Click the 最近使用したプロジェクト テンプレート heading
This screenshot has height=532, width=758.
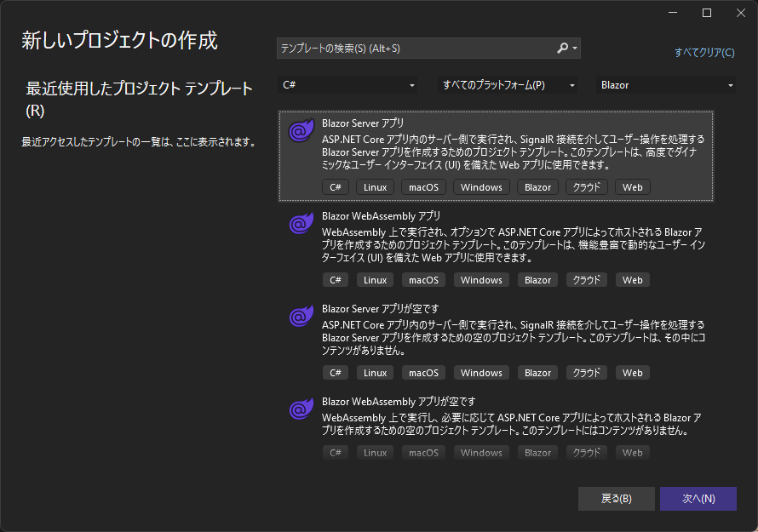point(139,99)
